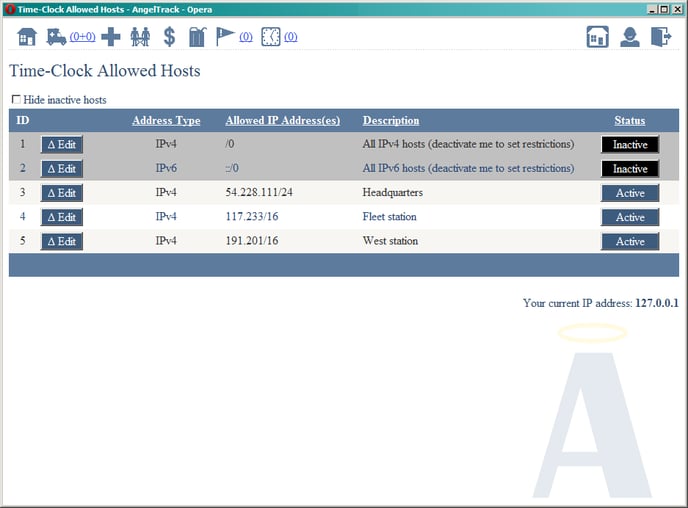This screenshot has width=688, height=508.
Task: Toggle Inactive status for All IPv6 hosts
Action: pyautogui.click(x=630, y=168)
